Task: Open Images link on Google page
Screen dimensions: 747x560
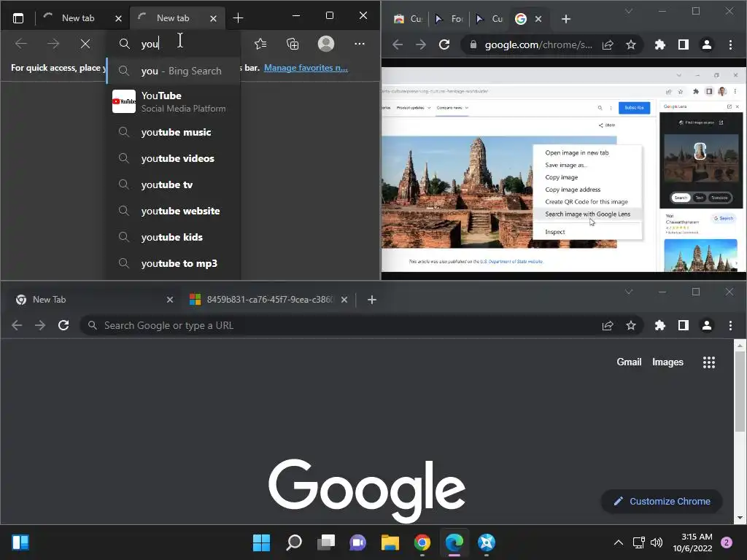Action: (667, 362)
